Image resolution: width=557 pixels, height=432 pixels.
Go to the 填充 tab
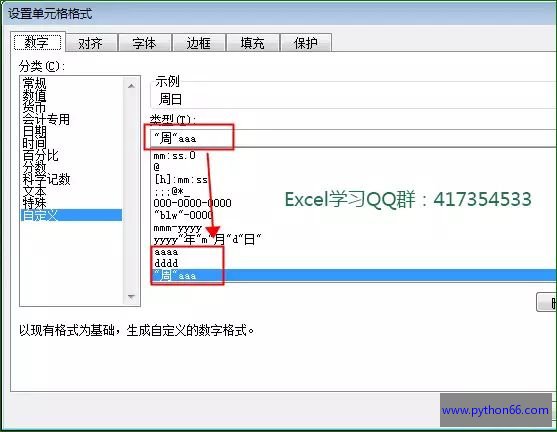(253, 43)
